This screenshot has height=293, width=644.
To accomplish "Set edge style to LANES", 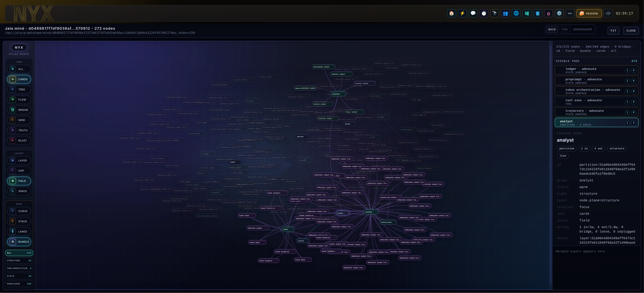I will 19,232.
